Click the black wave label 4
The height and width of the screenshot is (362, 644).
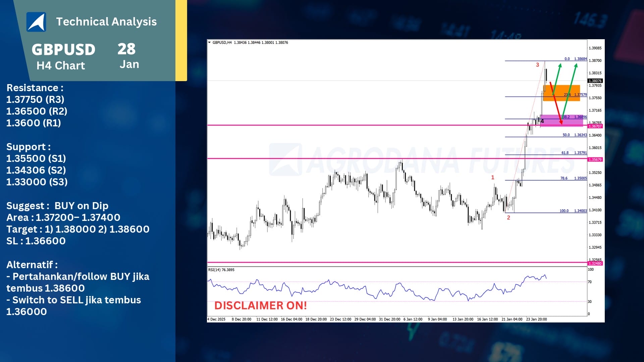pyautogui.click(x=542, y=121)
